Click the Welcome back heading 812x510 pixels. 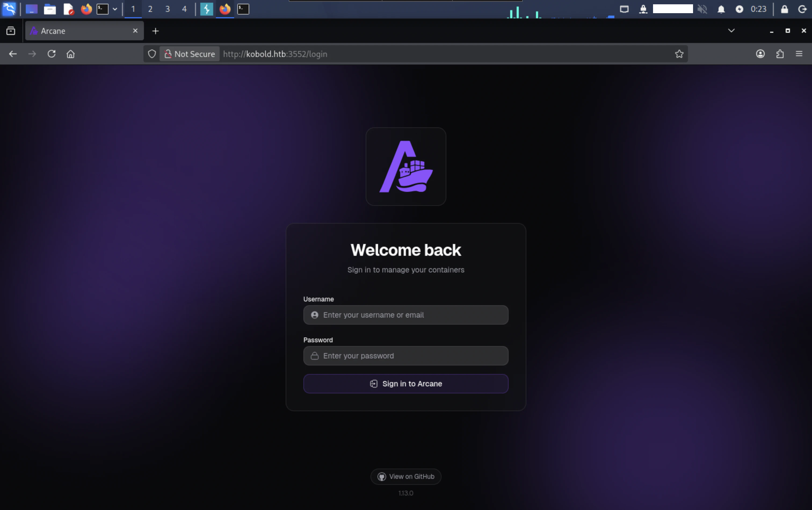click(406, 250)
